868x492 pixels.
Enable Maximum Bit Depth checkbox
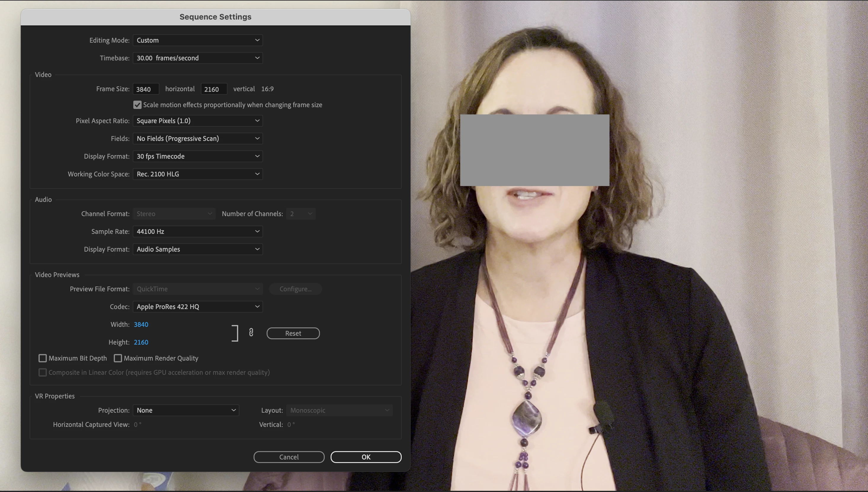pos(43,358)
